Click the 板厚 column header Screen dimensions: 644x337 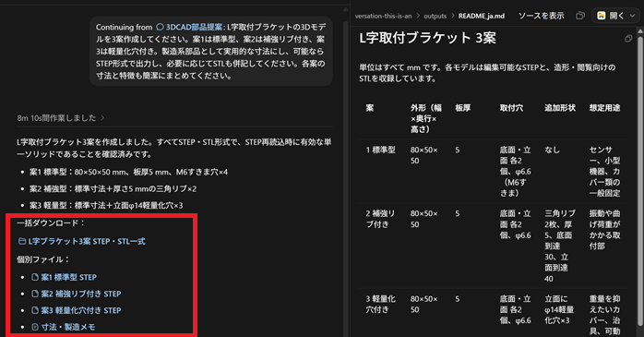point(463,108)
